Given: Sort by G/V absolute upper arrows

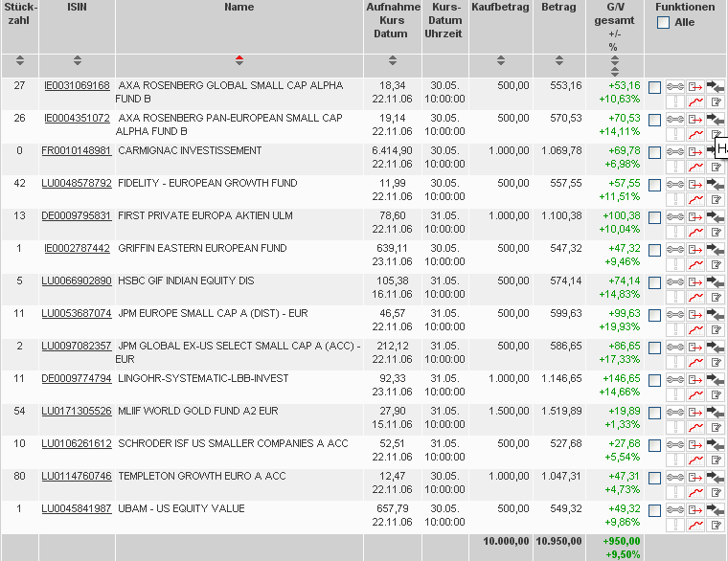Looking at the screenshot, I should click(615, 60).
